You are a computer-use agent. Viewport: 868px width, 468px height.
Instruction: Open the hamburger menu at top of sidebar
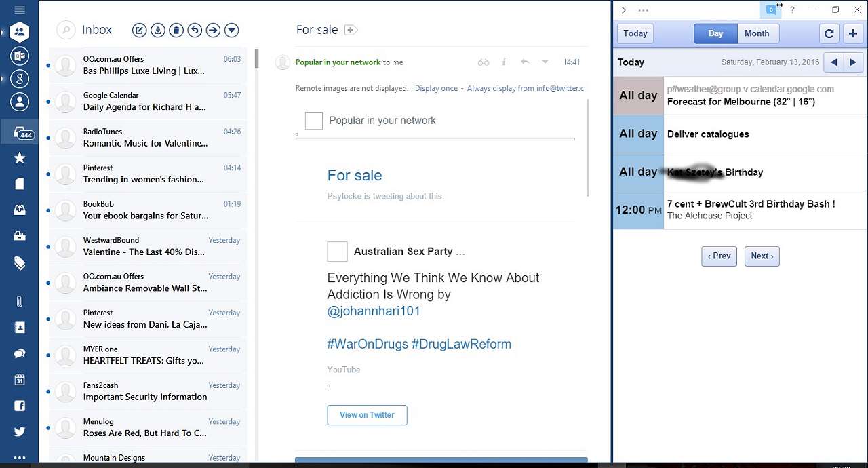tap(19, 9)
